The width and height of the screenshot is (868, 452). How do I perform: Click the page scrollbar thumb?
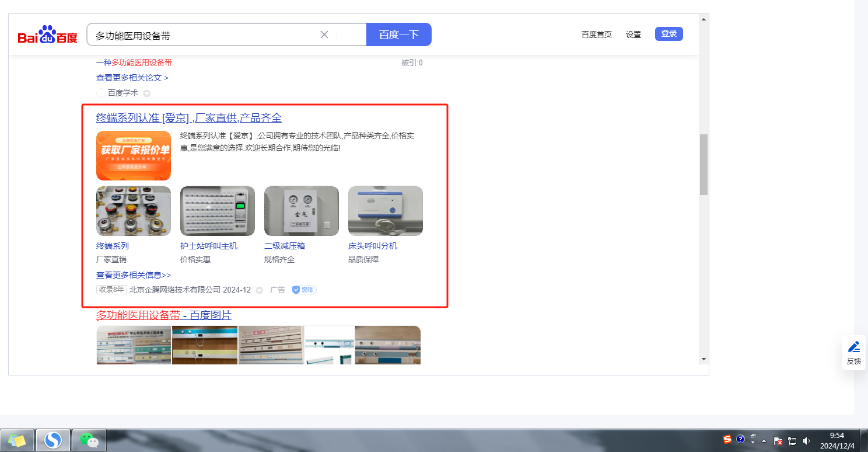point(703,164)
